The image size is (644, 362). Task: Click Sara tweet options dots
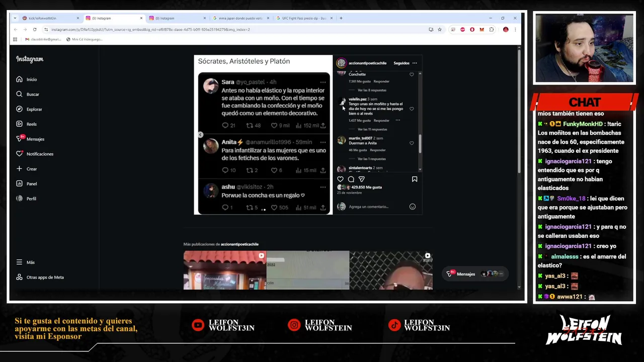[323, 82]
